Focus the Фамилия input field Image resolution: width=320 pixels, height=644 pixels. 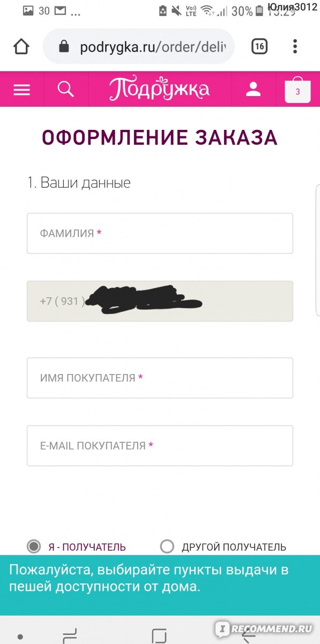[x=160, y=233]
